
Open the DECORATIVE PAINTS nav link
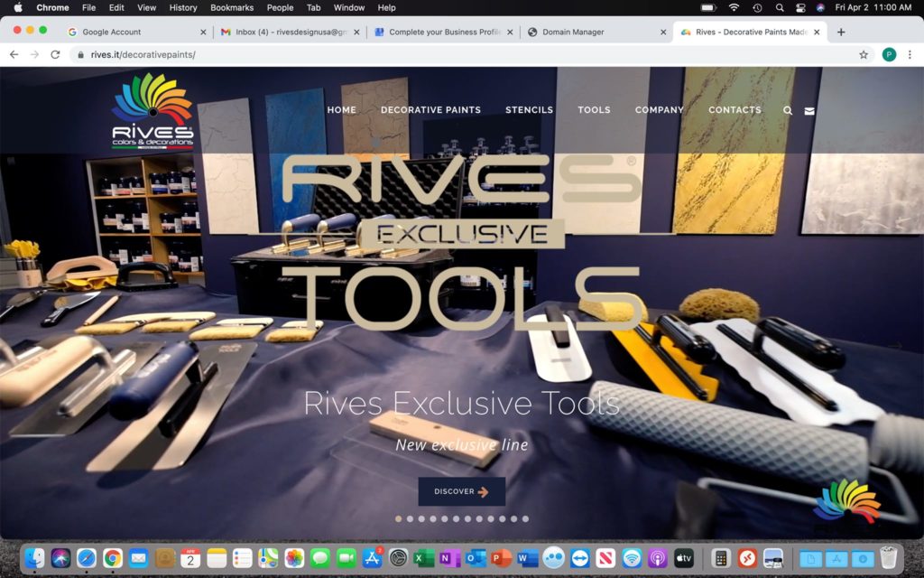430,109
